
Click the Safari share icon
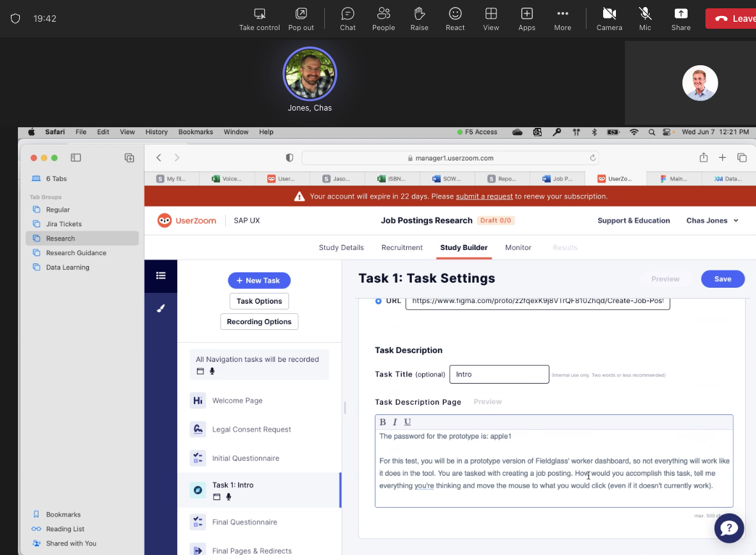[x=704, y=158]
